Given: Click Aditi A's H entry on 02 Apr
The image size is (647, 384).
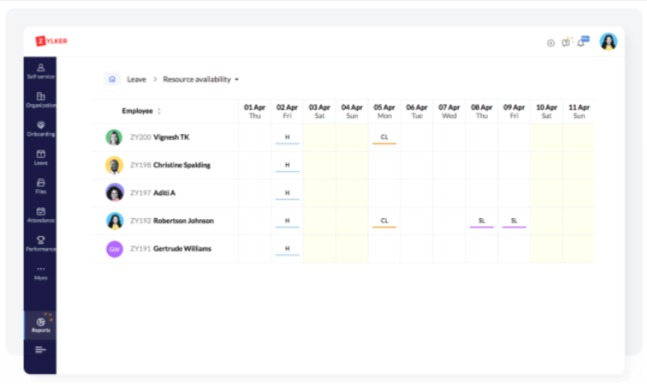Looking at the screenshot, I should pyautogui.click(x=287, y=193).
